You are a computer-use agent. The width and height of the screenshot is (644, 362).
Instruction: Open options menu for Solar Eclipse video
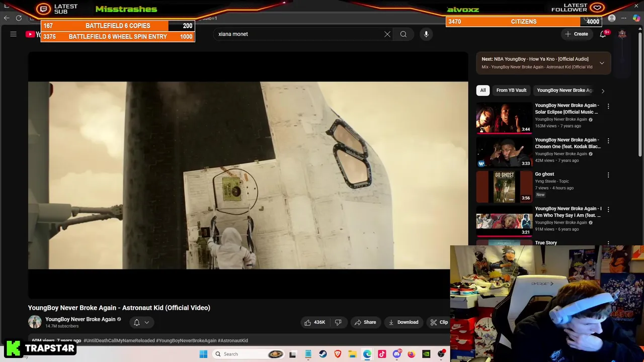608,107
